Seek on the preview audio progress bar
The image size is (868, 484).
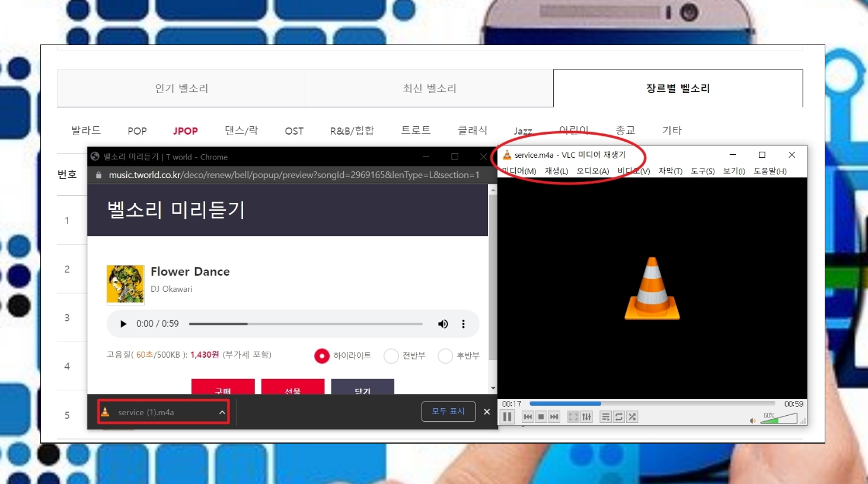tap(305, 324)
